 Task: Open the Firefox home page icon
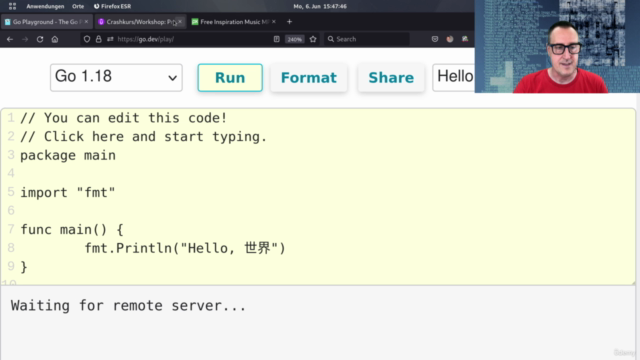coord(55,39)
